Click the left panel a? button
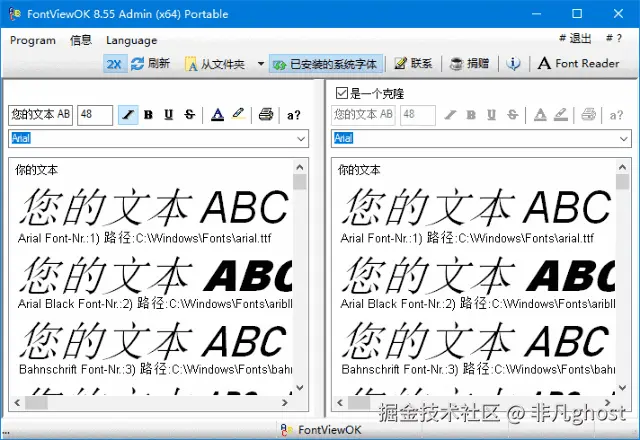The image size is (640, 440). (293, 116)
